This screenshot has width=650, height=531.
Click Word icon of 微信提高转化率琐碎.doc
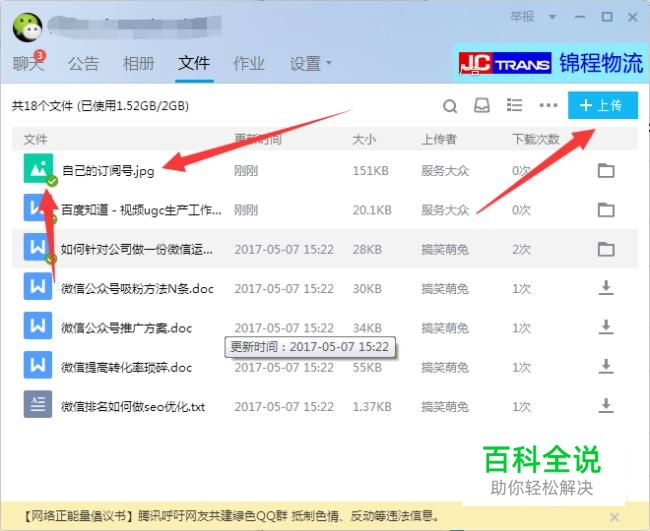(x=38, y=365)
